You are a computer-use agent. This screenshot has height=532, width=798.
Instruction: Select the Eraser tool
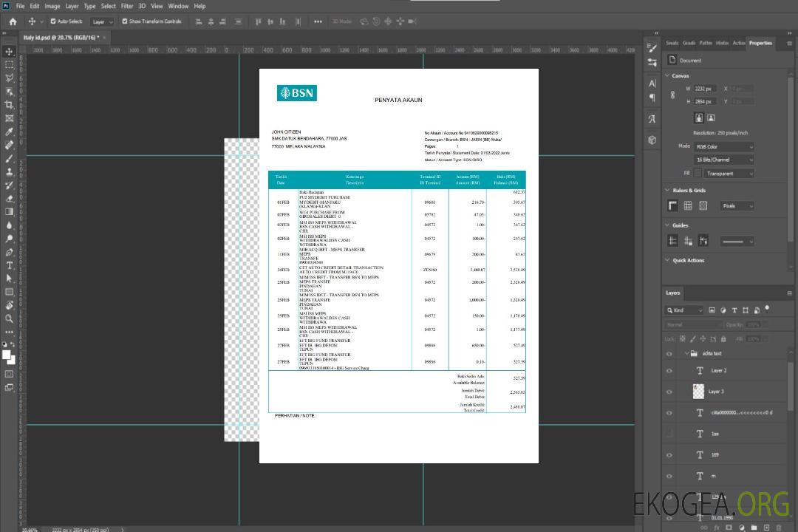(9, 199)
